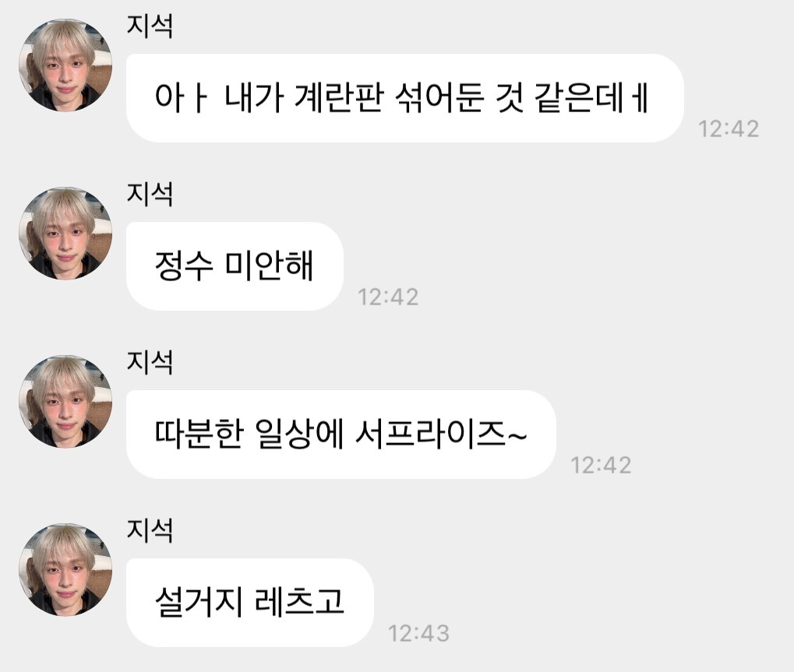The width and height of the screenshot is (794, 672).
Task: Select the 정수 미안해 message bubble
Action: click(x=235, y=266)
